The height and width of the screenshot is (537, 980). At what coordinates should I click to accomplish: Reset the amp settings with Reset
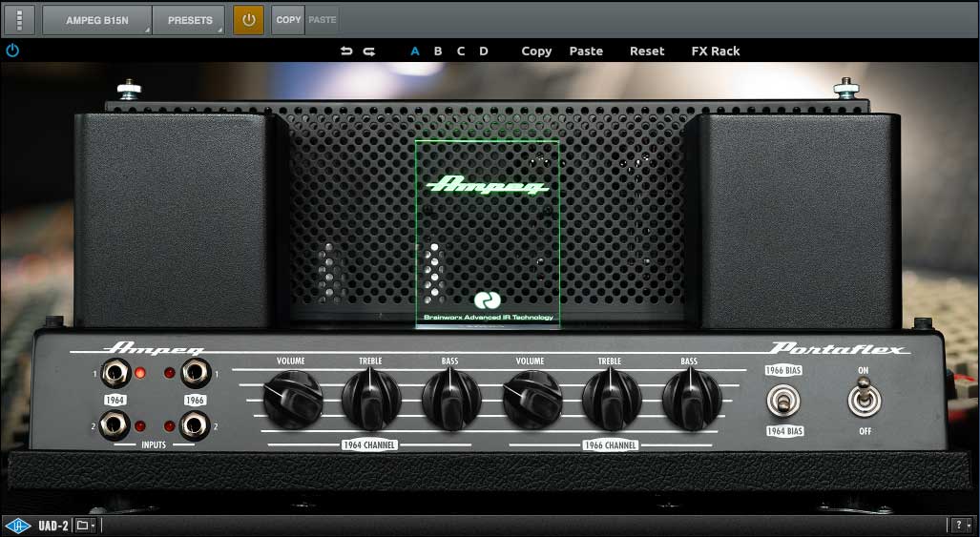coord(647,52)
